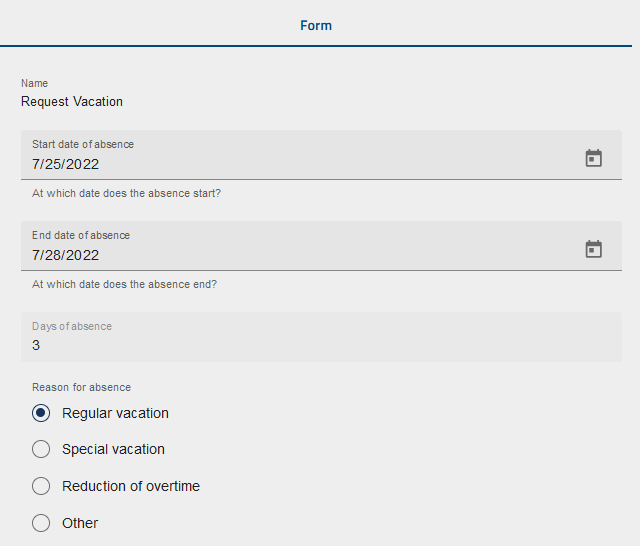This screenshot has width=640, height=546.
Task: Open the end date calendar picker
Action: pos(593,249)
